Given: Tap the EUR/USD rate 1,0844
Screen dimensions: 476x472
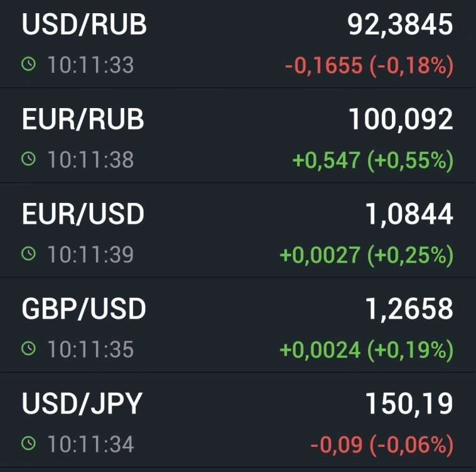Looking at the screenshot, I should click(x=409, y=214).
